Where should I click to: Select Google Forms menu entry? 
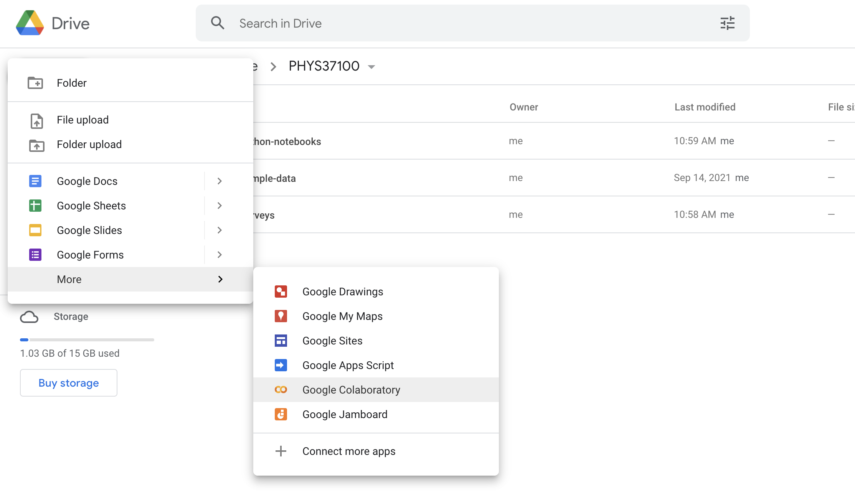pos(130,255)
